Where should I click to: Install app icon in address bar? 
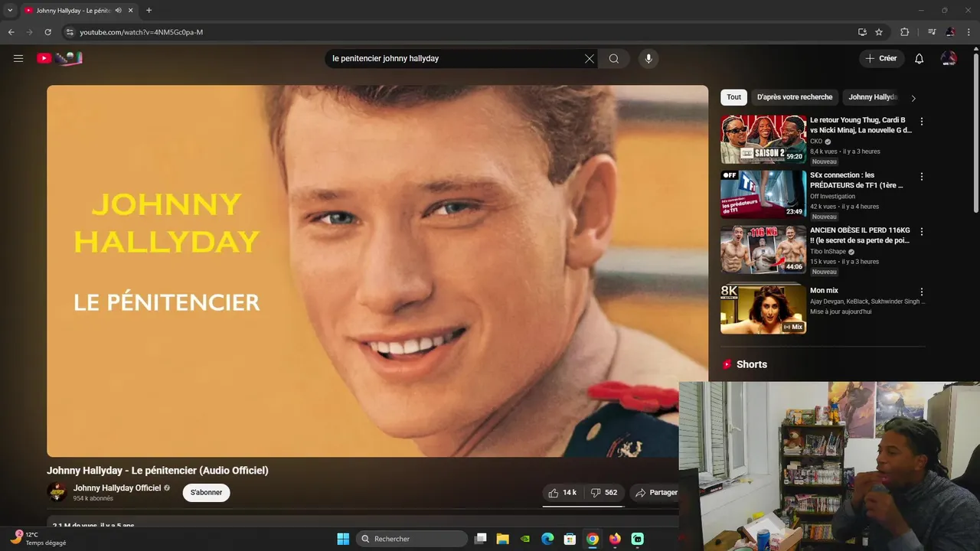click(862, 32)
